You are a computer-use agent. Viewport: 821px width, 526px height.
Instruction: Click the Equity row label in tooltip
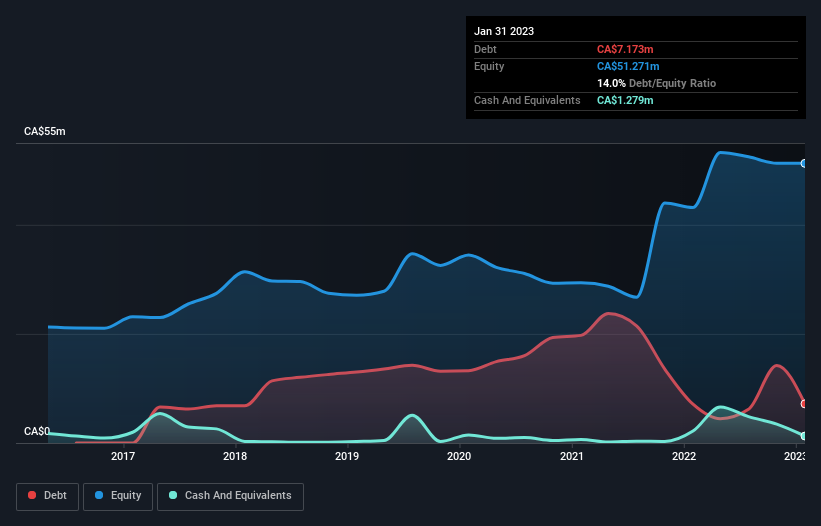(489, 66)
